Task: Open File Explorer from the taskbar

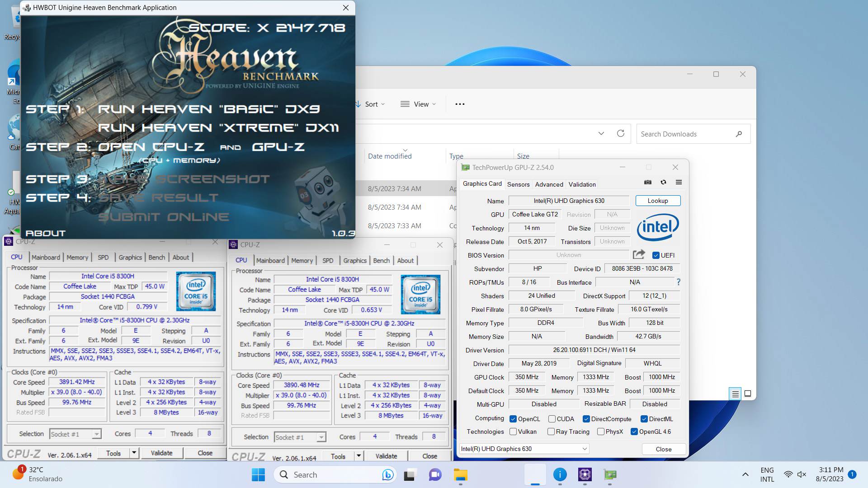Action: click(460, 475)
